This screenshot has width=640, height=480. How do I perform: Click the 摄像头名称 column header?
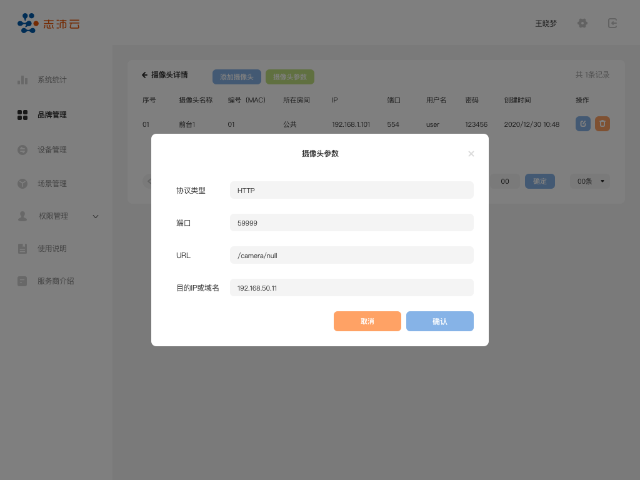(196, 100)
